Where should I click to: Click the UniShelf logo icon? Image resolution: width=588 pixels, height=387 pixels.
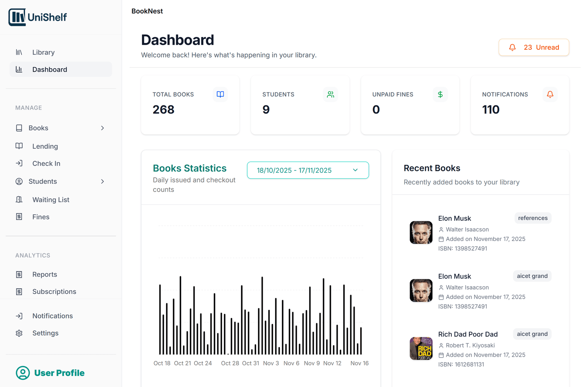[17, 17]
